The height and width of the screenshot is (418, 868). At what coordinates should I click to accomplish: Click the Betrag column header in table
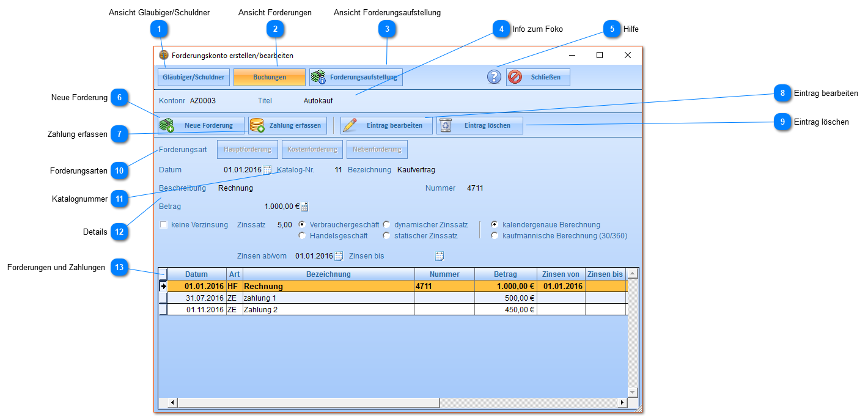[x=506, y=274]
